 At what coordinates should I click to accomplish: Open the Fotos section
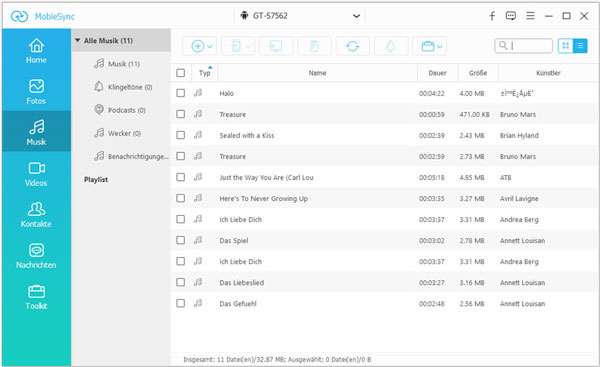tap(36, 92)
